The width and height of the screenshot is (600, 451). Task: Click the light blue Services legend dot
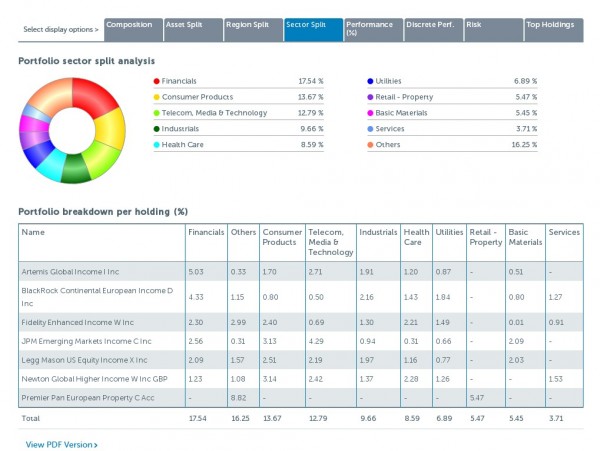click(370, 129)
